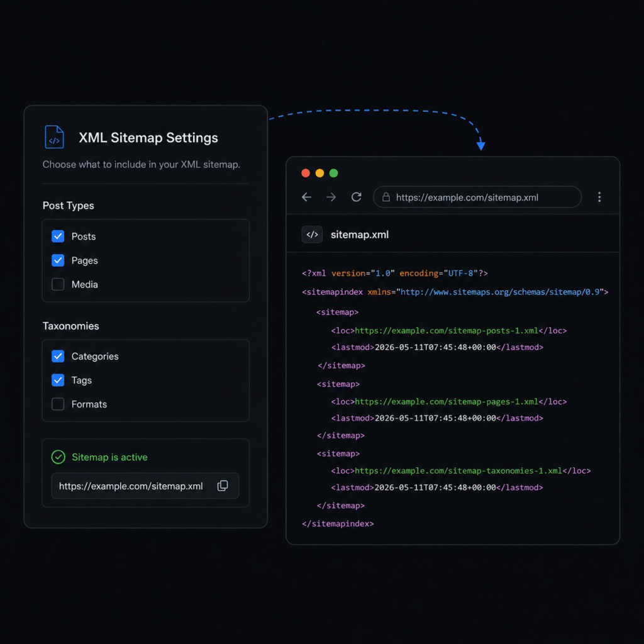Go back with the browser back arrow
The height and width of the screenshot is (644, 644).
click(x=306, y=197)
